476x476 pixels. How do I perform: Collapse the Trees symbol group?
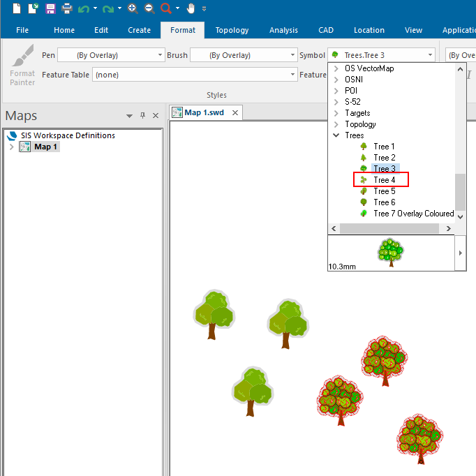tap(336, 135)
